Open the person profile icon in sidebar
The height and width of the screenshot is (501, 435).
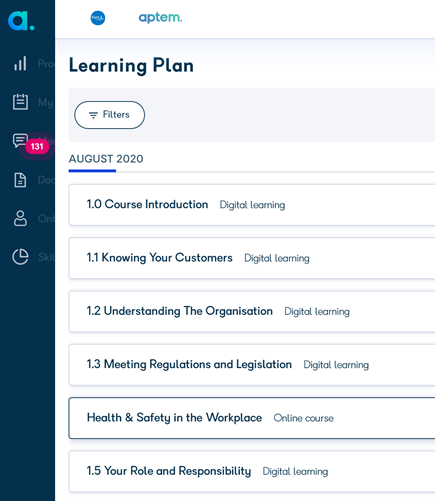point(20,218)
